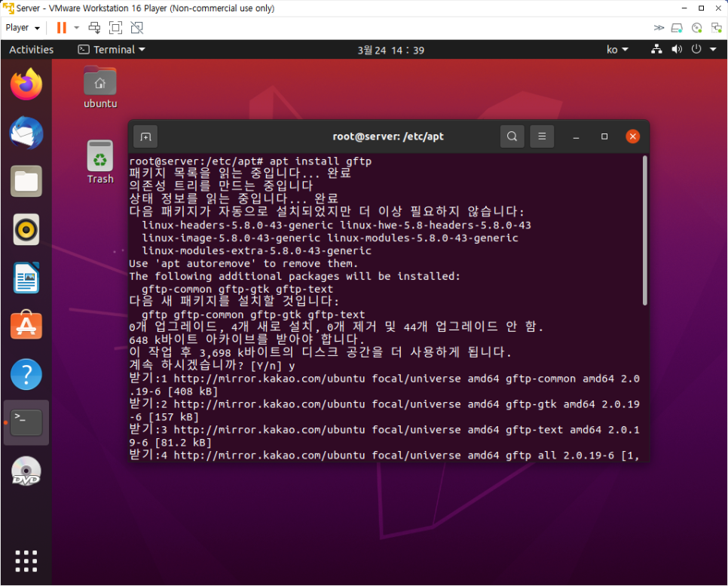Click the VMware double-chevron expand icon
Screen dimensions: 728x586
coord(659,28)
